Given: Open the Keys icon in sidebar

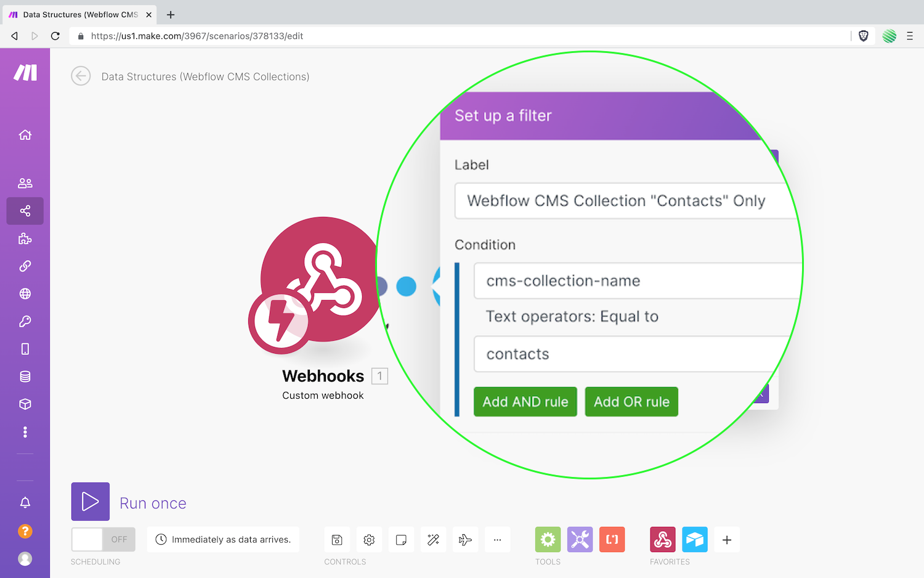Looking at the screenshot, I should tap(25, 322).
